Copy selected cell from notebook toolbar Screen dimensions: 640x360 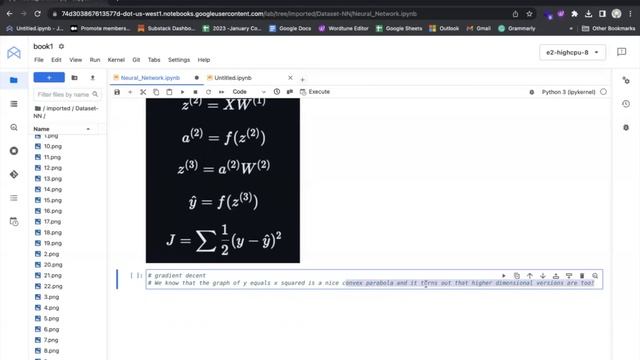(x=156, y=92)
